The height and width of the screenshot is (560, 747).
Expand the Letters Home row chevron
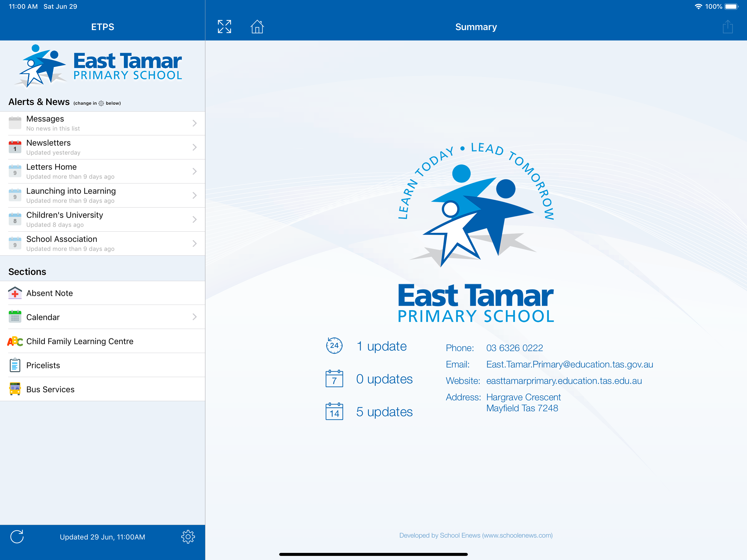coord(194,171)
